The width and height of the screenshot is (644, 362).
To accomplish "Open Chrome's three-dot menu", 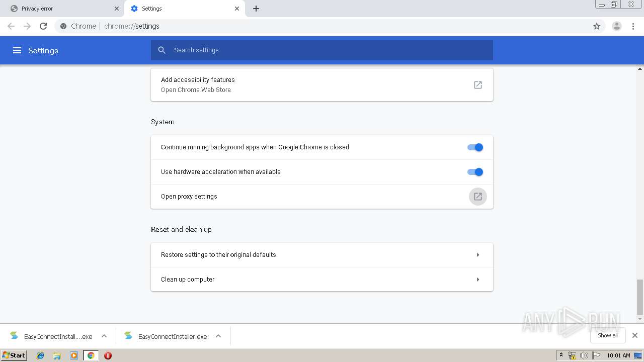I will pos(633,26).
